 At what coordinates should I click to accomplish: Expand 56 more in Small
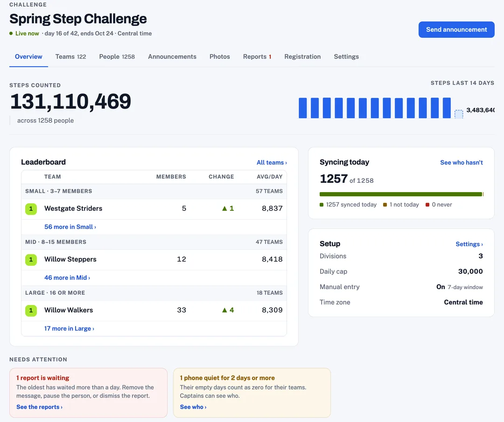[x=70, y=227]
